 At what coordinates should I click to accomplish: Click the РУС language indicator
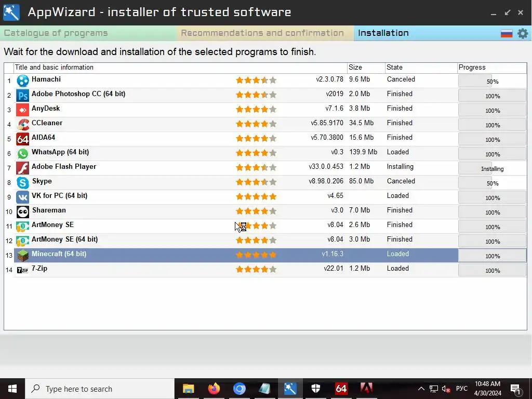pos(462,389)
